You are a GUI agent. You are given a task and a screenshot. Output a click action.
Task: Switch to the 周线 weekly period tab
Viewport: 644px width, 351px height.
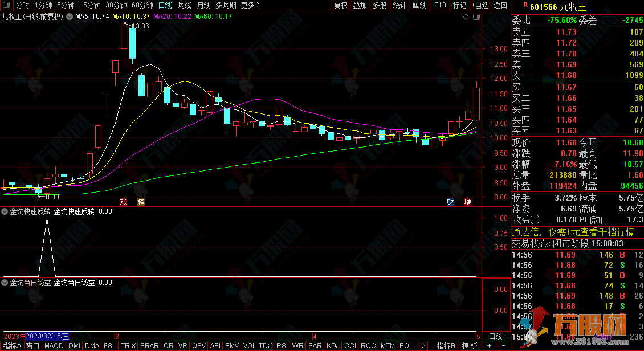tap(185, 5)
